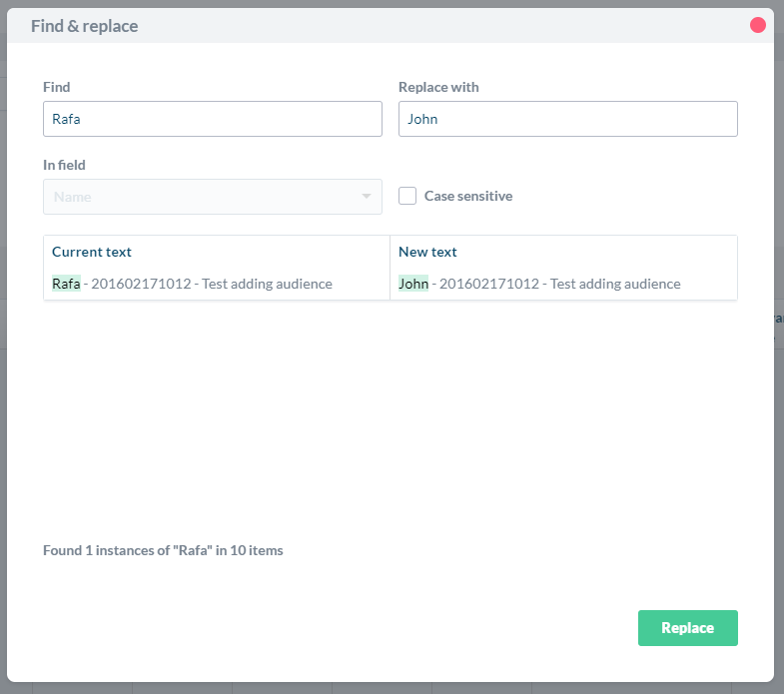Click the Found 1 instances status message
This screenshot has height=694, width=784.
[163, 550]
